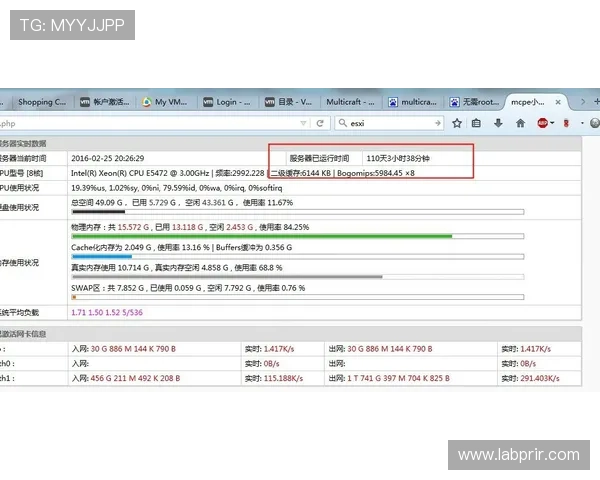Image resolution: width=600 pixels, height=480 pixels.
Task: Select the active mcpe小... tab
Action: (536, 102)
